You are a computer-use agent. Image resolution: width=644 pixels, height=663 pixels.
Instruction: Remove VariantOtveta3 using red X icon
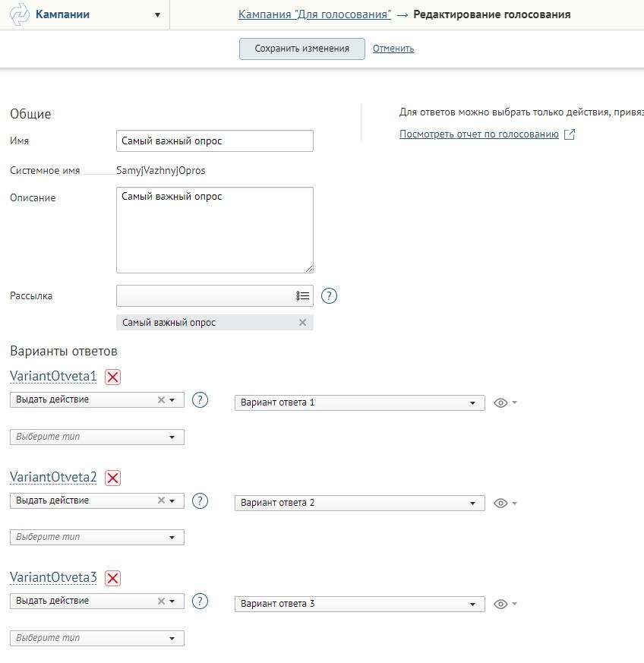pyautogui.click(x=112, y=578)
